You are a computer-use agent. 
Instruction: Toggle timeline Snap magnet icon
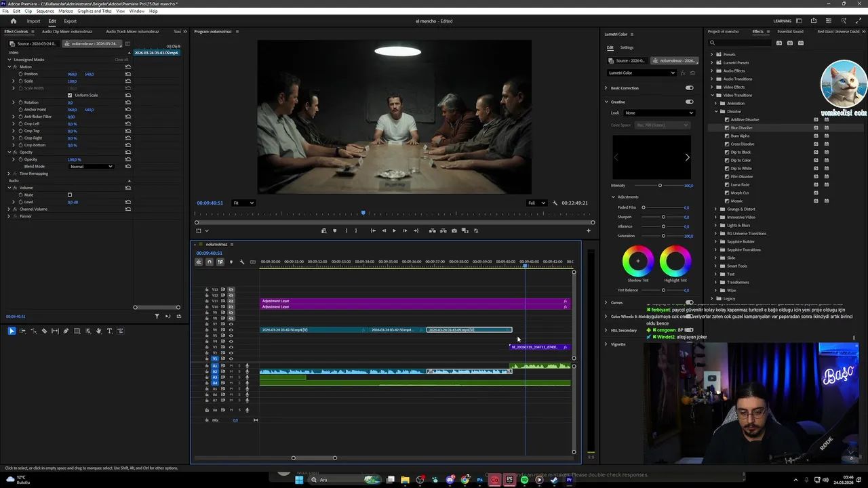point(209,262)
